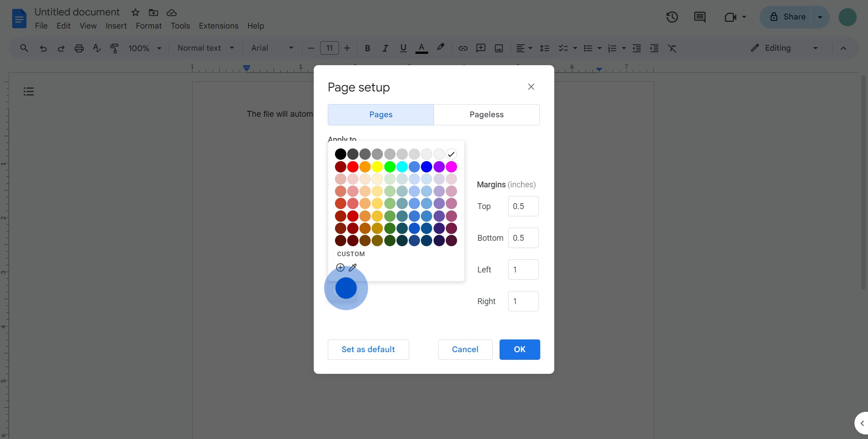Undo the last action
The image size is (868, 439).
(43, 48)
